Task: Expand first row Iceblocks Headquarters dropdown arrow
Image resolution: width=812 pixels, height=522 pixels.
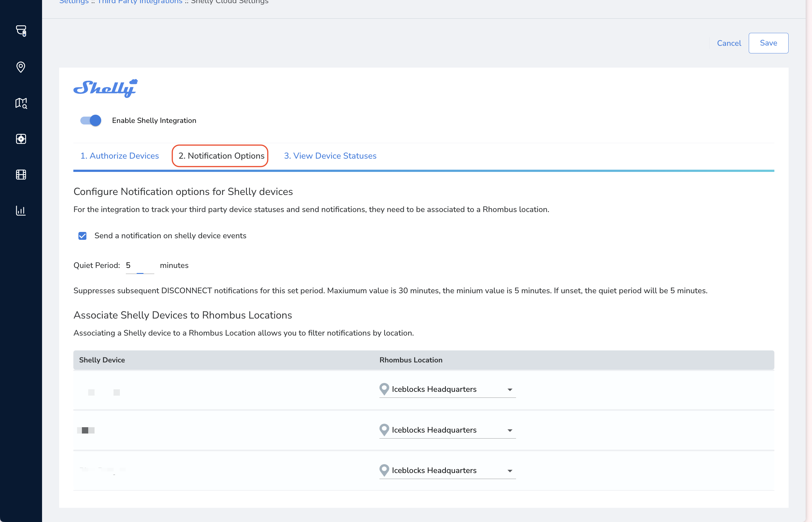Action: (509, 390)
